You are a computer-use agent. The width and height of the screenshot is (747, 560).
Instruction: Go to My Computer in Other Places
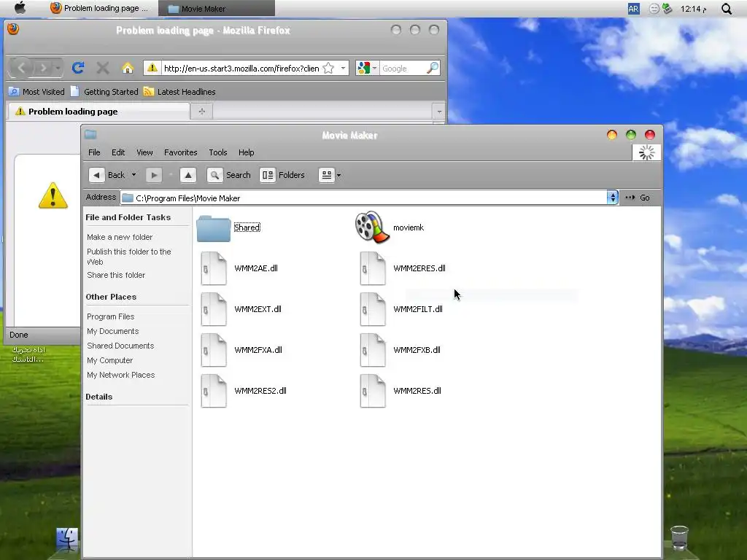(109, 360)
